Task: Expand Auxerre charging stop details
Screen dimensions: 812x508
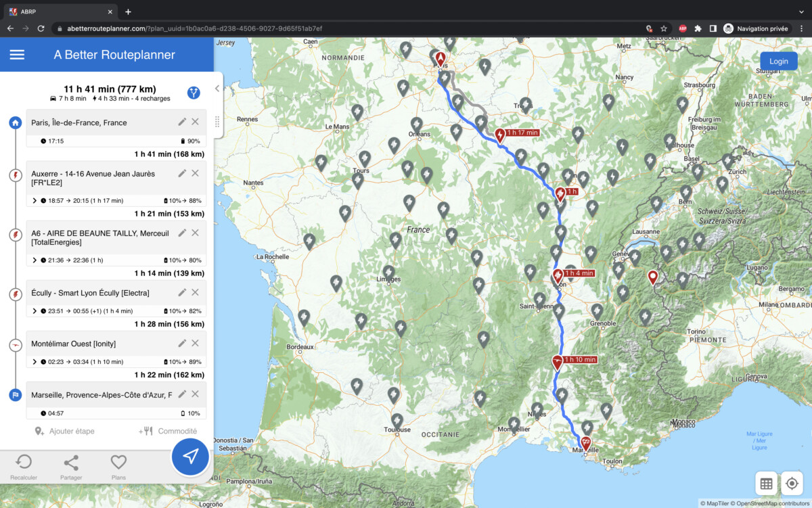Action: click(35, 201)
